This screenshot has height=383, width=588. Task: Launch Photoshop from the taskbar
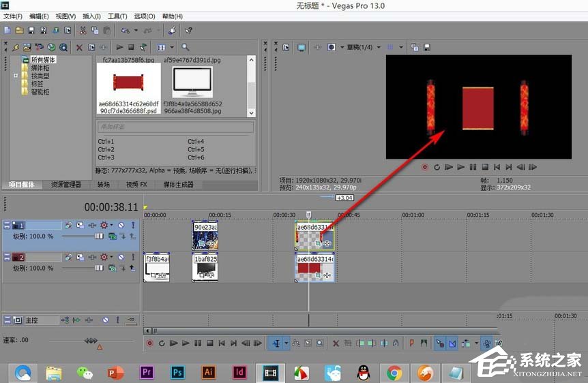point(177,372)
